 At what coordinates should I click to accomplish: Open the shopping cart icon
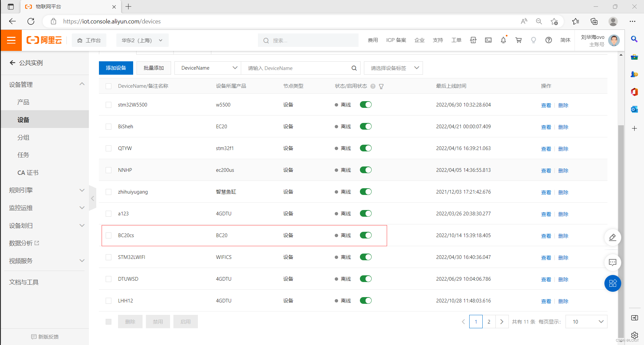point(519,40)
